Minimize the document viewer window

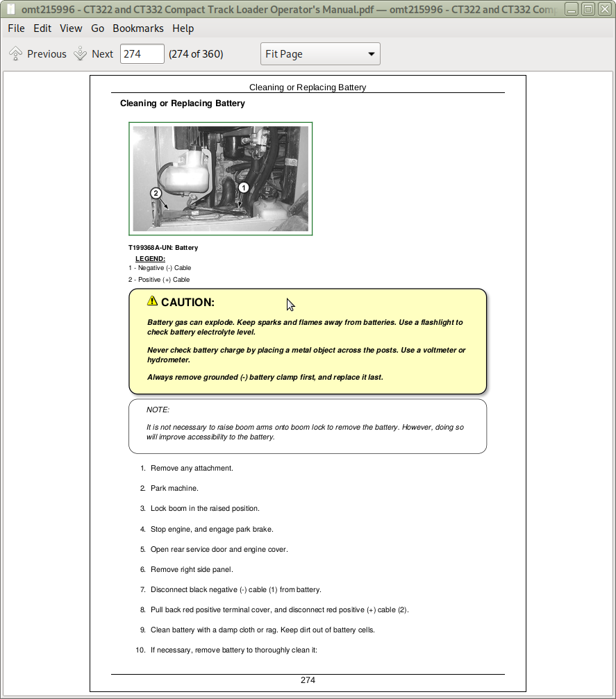click(572, 9)
